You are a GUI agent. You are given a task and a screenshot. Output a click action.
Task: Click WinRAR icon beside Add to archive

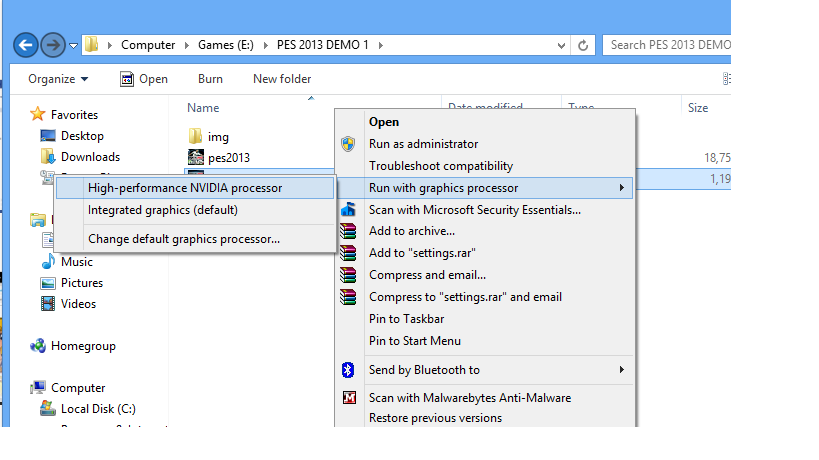tap(348, 231)
